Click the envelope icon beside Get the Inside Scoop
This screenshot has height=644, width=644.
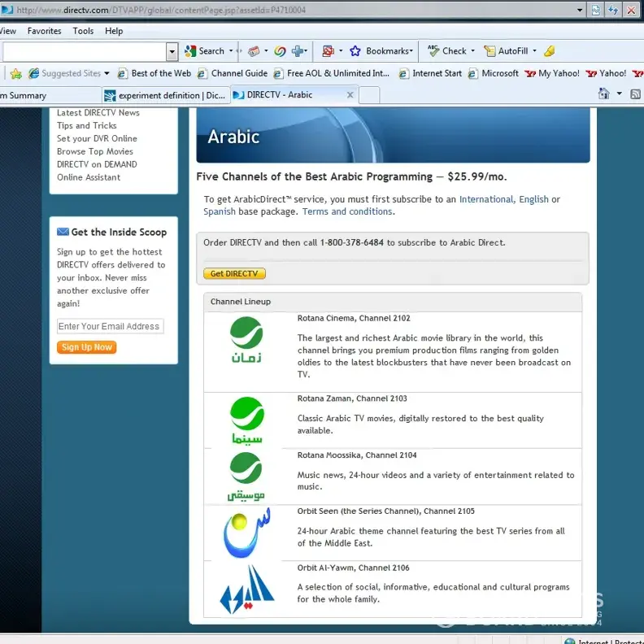tap(63, 232)
